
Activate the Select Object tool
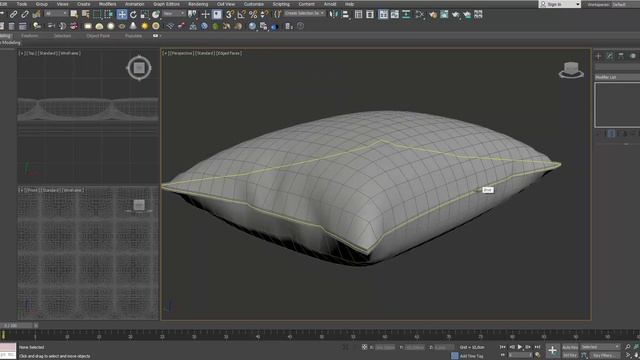pos(74,15)
